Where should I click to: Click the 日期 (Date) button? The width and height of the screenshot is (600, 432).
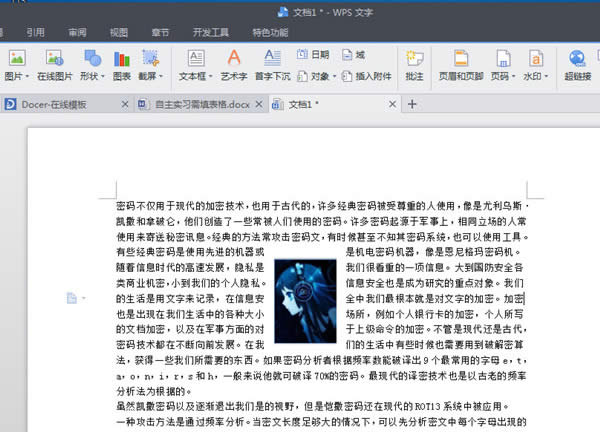(x=314, y=55)
